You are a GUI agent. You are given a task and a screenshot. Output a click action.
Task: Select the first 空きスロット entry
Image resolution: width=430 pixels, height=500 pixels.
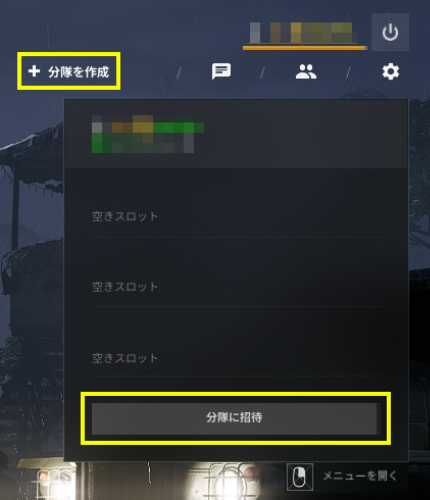236,216
